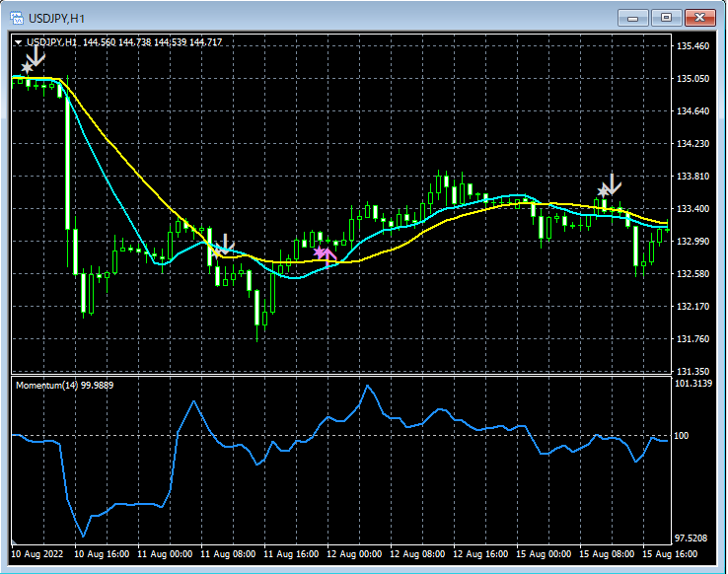
Task: Click the 133.400 price scale label
Action: (692, 209)
